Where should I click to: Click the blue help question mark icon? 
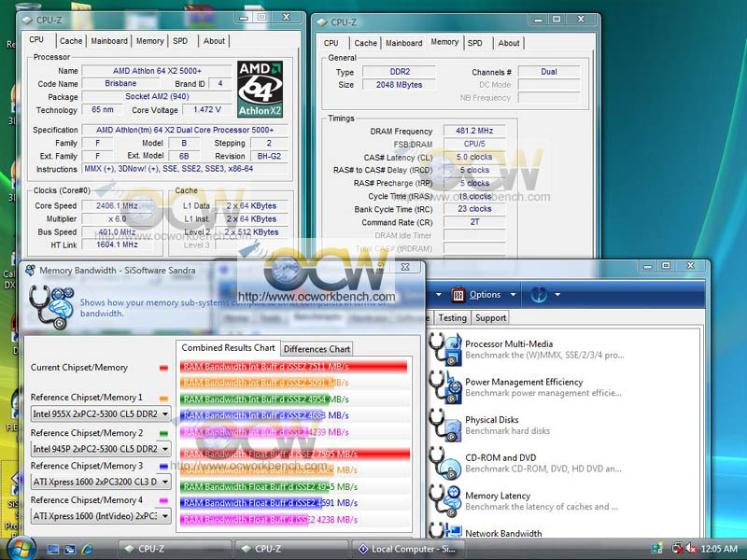pos(539,295)
